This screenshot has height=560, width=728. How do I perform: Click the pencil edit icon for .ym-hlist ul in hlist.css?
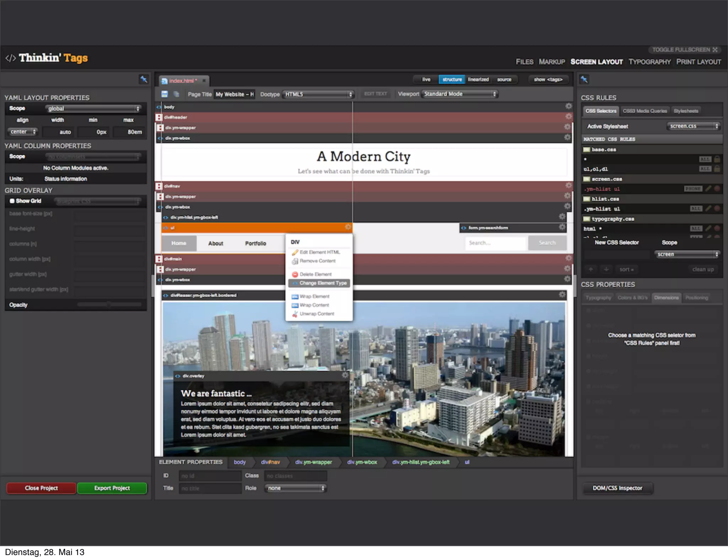point(708,209)
